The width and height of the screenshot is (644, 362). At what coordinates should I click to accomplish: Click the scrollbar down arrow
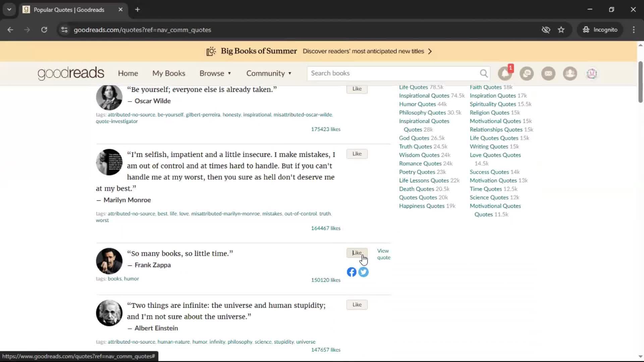pyautogui.click(x=640, y=357)
